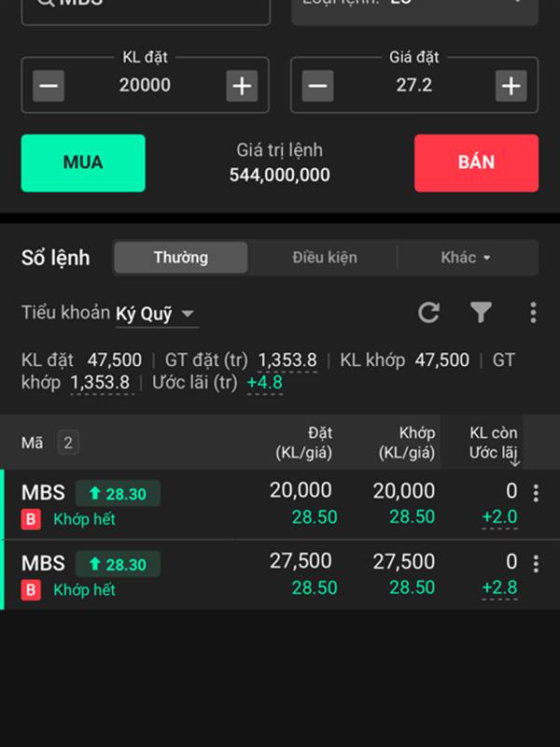Tap the green MUA buy button
This screenshot has width=560, height=747.
tap(83, 162)
